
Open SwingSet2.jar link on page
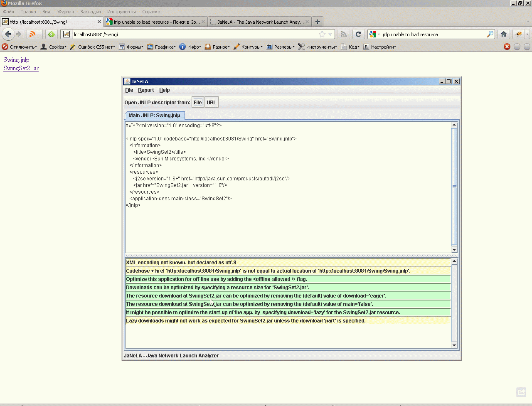click(21, 68)
